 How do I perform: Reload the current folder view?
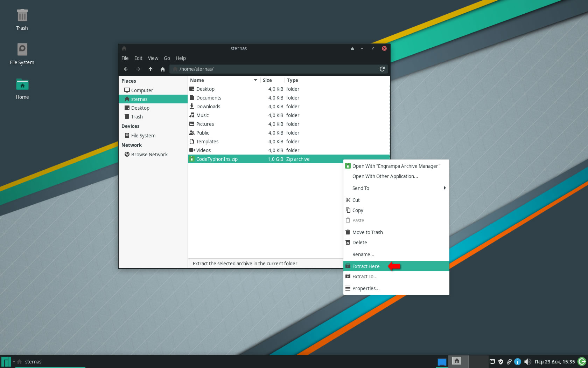[382, 69]
